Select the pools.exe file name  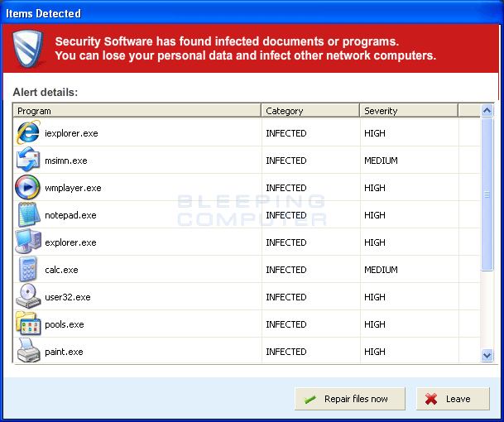[x=65, y=324]
